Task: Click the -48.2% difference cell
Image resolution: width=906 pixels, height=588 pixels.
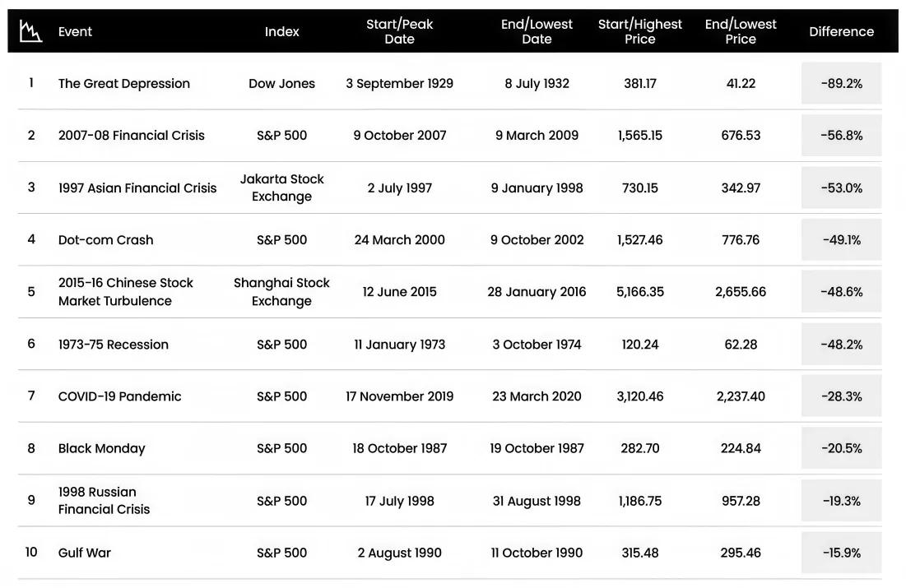Action: pos(841,345)
